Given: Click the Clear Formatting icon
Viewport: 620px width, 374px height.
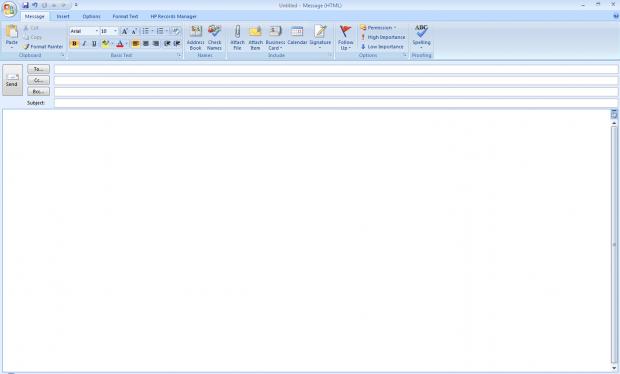Looking at the screenshot, I should 176,31.
